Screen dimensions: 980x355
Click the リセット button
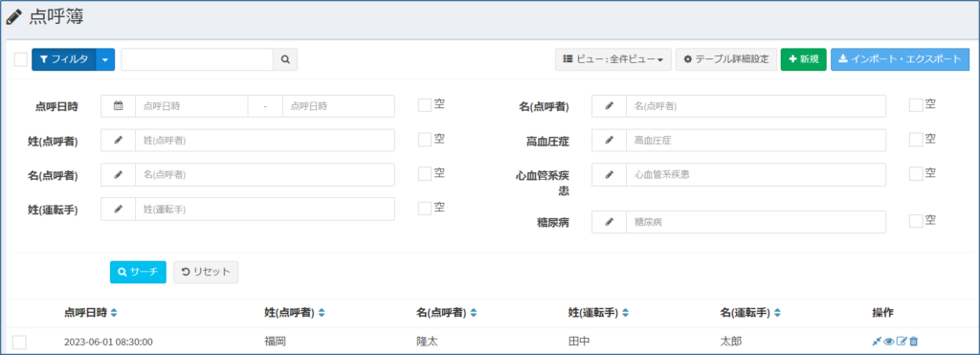206,272
